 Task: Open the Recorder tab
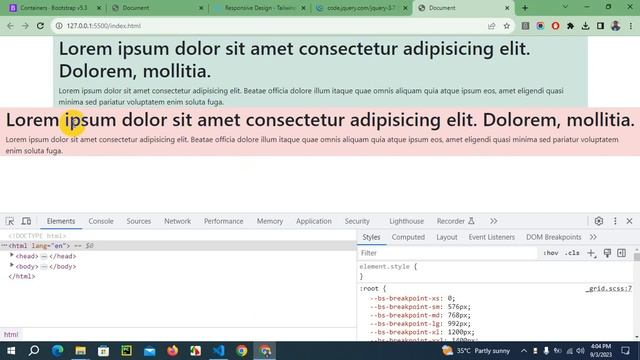coord(455,221)
